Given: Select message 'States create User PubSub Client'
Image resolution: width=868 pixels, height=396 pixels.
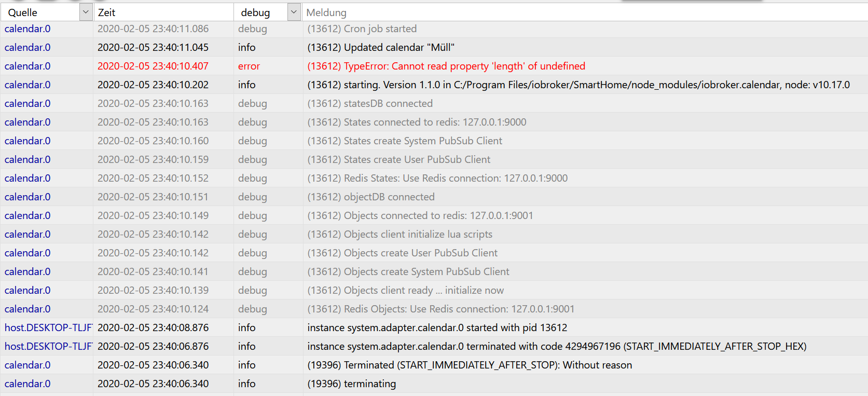Looking at the screenshot, I should 398,159.
